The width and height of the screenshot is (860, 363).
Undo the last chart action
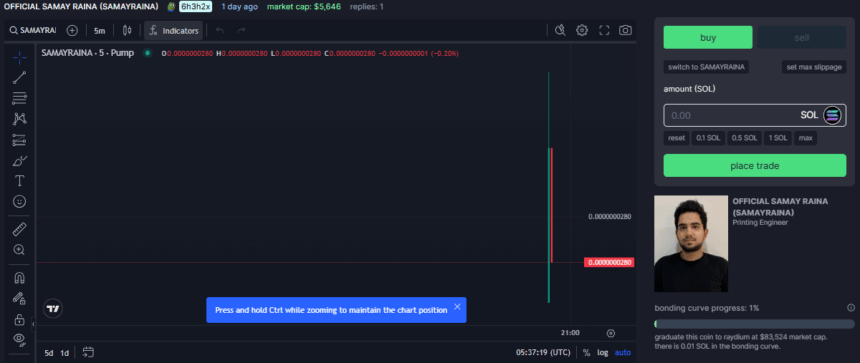[220, 31]
